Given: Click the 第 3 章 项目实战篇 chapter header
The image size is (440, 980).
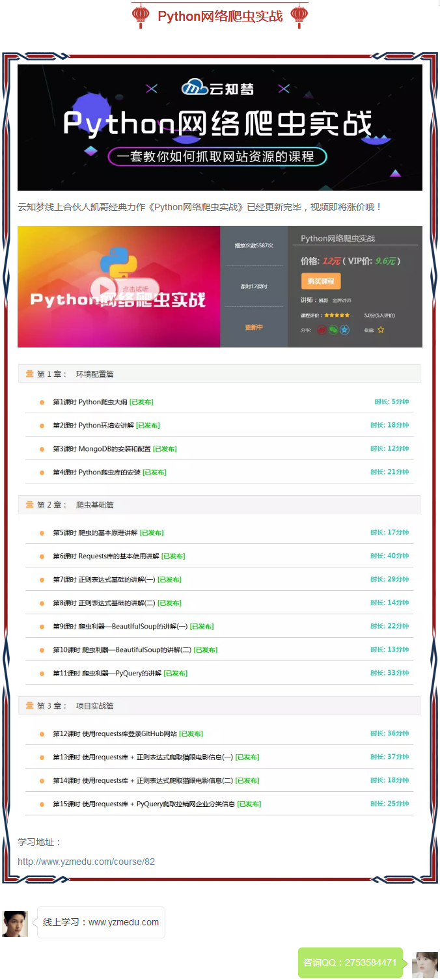Looking at the screenshot, I should [219, 705].
